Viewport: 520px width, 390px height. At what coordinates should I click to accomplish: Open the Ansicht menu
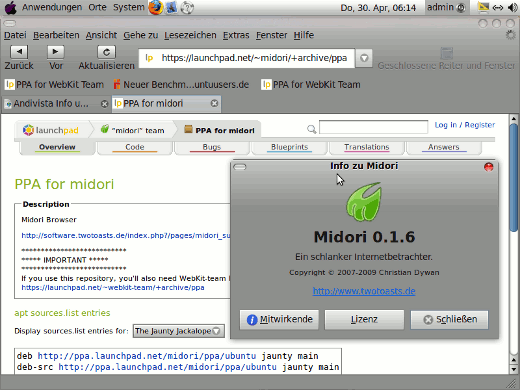click(x=101, y=35)
